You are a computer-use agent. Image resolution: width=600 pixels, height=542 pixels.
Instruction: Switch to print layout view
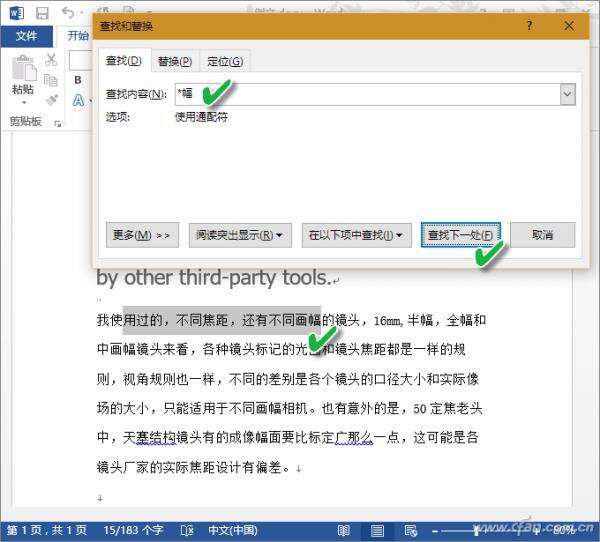coord(377,531)
